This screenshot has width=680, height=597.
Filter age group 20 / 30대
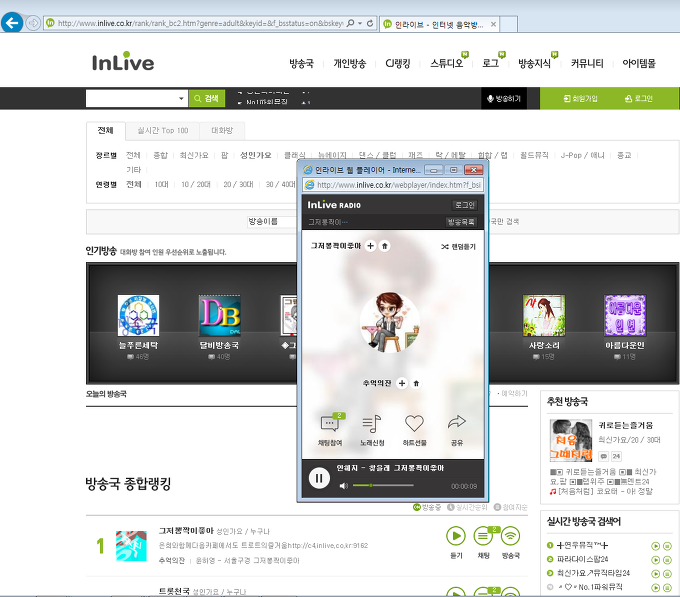point(238,185)
